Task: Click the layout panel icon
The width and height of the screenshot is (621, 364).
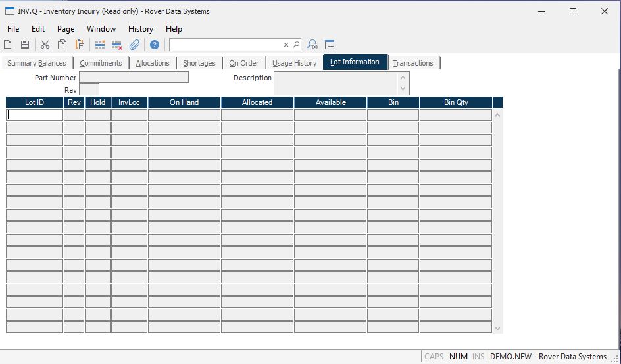Action: [330, 45]
